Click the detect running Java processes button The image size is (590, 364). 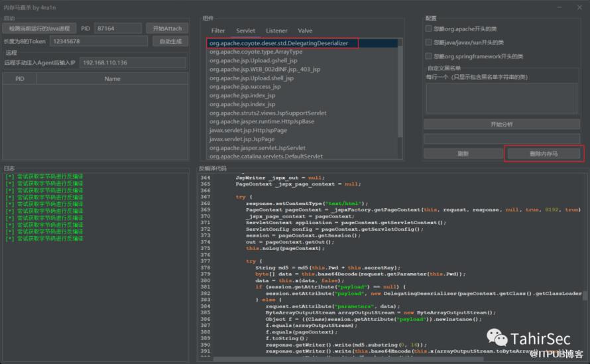(39, 29)
